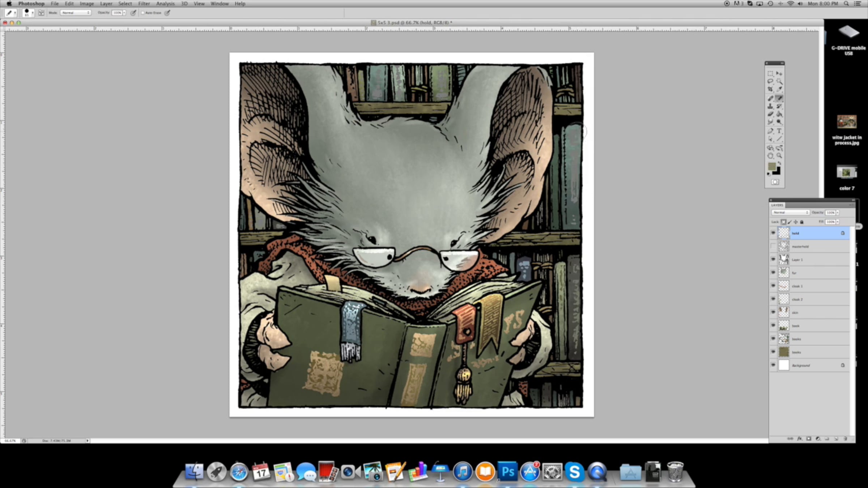The height and width of the screenshot is (488, 868).
Task: Select the Crop tool
Action: (x=770, y=89)
